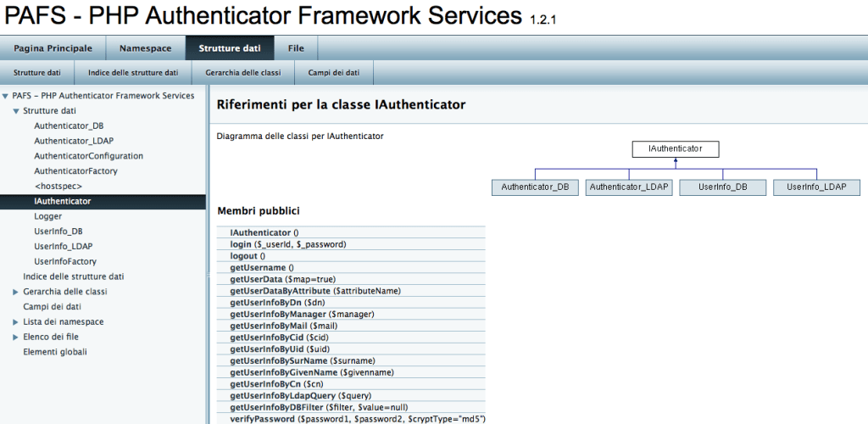Screen dimensions: 868x424
Task: Select UserInfo_LDAP in the sidebar tree
Action: [63, 246]
